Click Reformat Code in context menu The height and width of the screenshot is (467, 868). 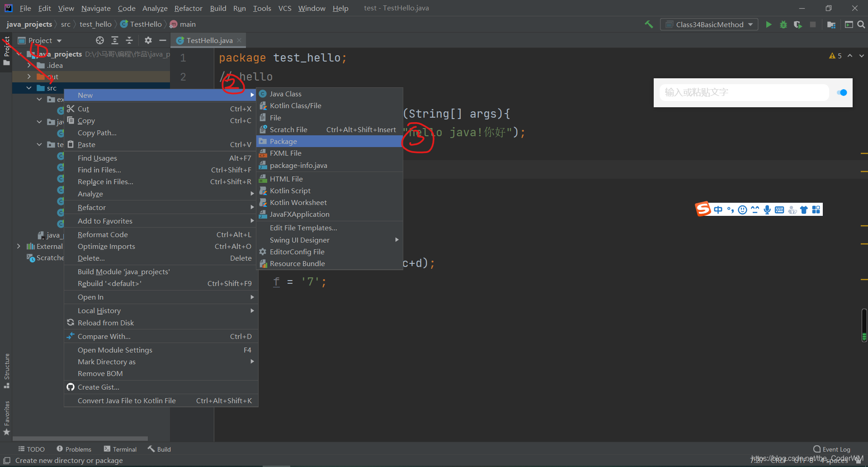161,234
